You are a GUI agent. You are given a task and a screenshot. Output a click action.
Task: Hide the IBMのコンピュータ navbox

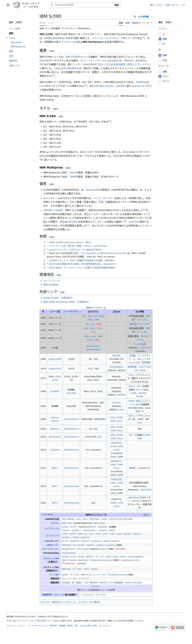146,515
